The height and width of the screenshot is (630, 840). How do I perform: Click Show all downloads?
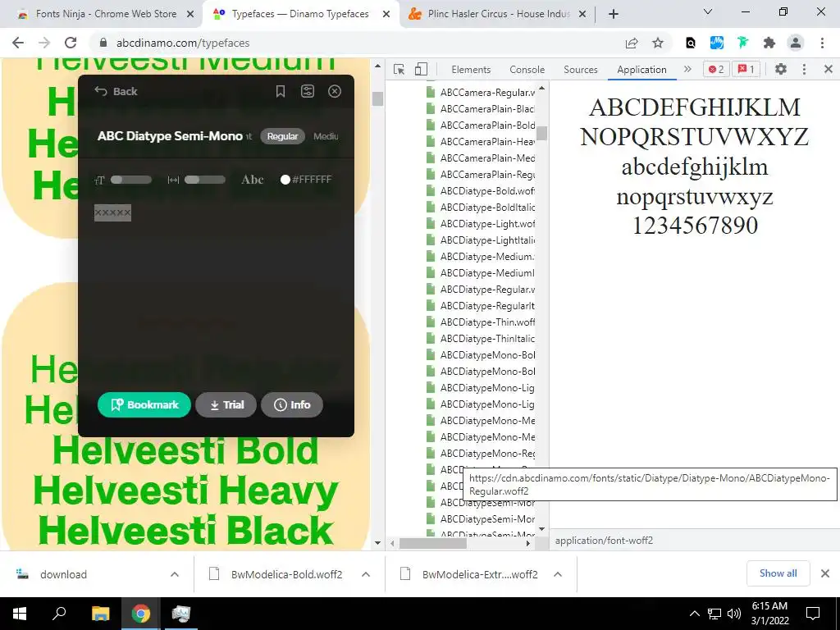778,573
